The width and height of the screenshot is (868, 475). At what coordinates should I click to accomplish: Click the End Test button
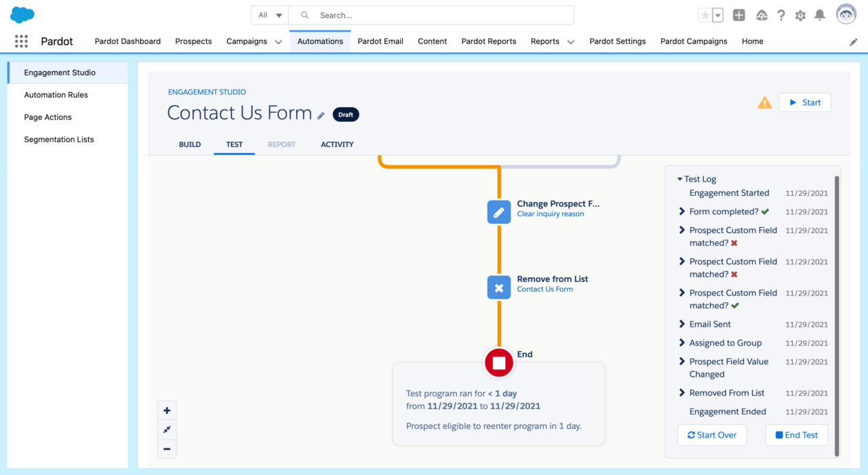coord(797,435)
